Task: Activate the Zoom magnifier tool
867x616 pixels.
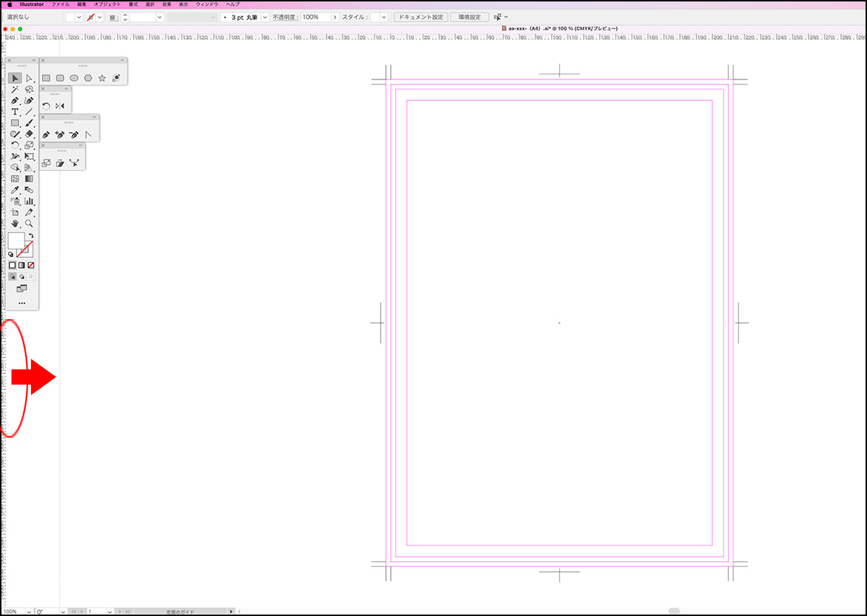Action: (29, 224)
